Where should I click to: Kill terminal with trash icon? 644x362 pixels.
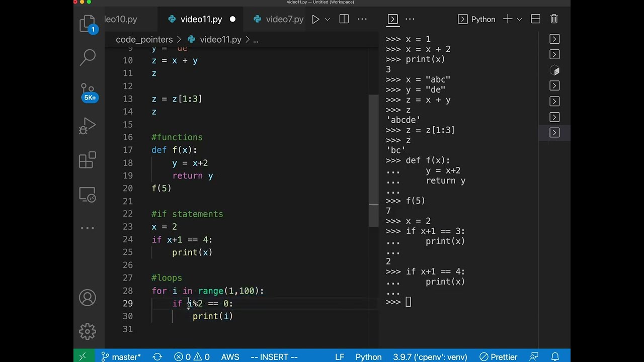point(554,19)
